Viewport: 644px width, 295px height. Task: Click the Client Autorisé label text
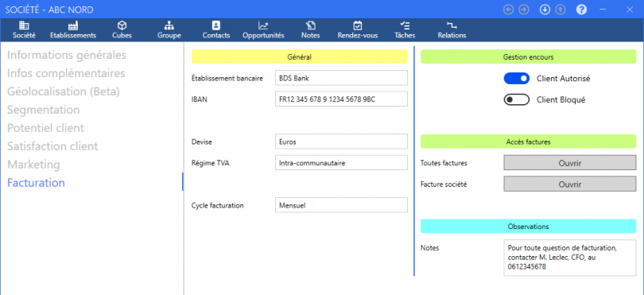[564, 79]
